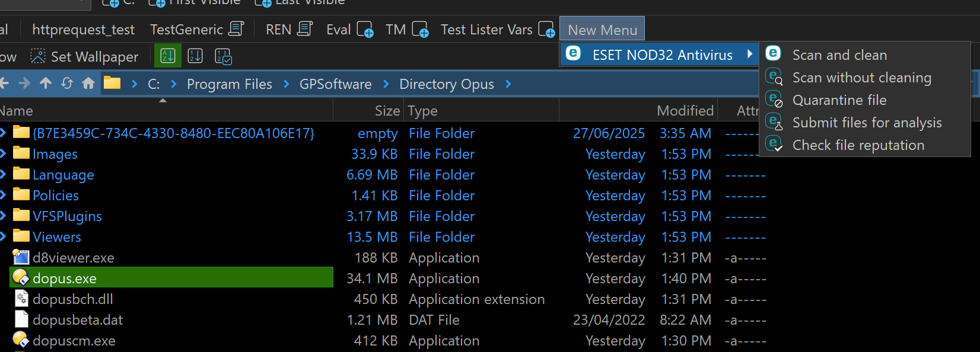This screenshot has height=352, width=980.
Task: Expand the VFSPlugins folder tree arrow
Action: pos(4,216)
